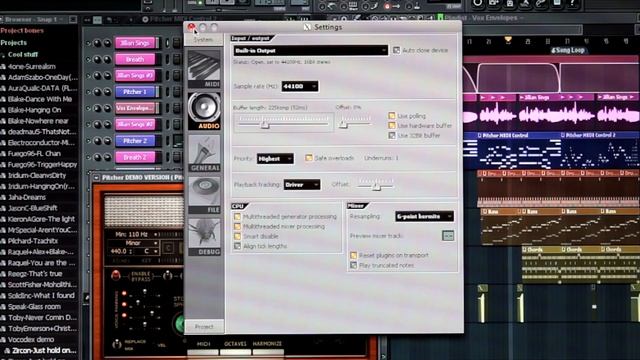The width and height of the screenshot is (640, 360).
Task: Open Fuego96-TriggerHappy project file
Action: click(x=42, y=164)
